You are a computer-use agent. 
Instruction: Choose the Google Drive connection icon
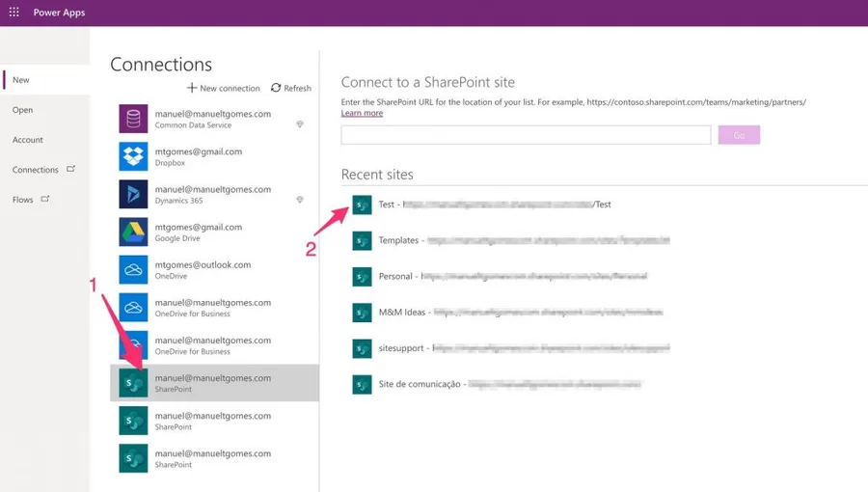133,232
